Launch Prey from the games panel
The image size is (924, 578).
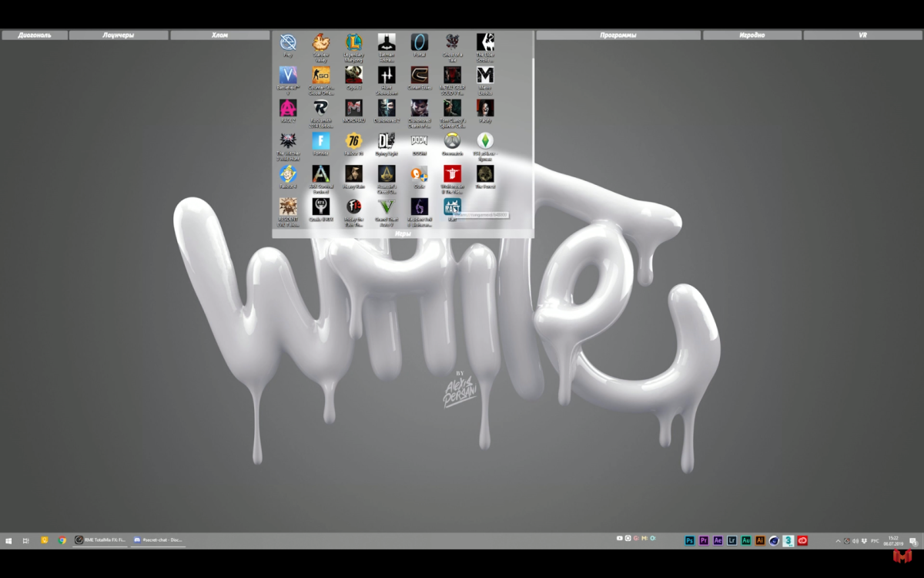(x=289, y=42)
